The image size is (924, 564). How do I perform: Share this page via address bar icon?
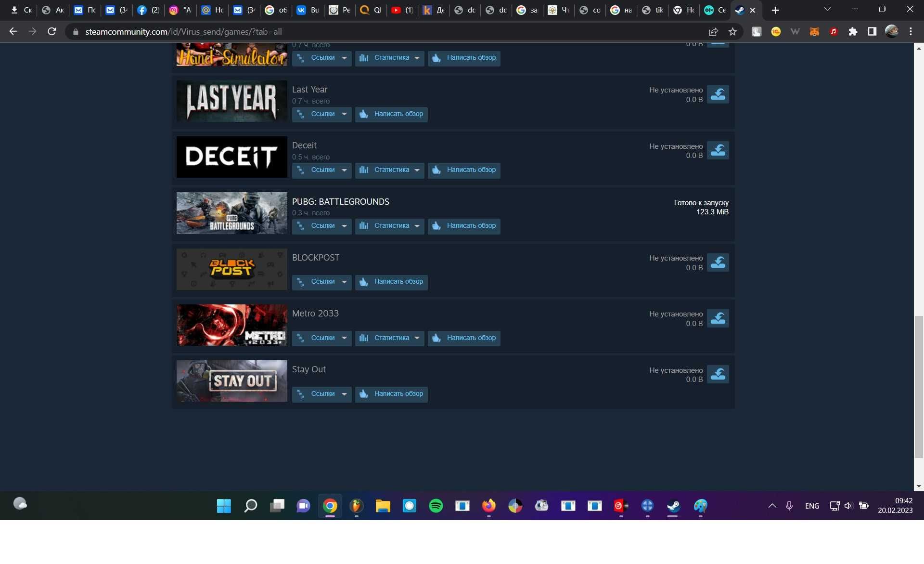click(x=713, y=32)
